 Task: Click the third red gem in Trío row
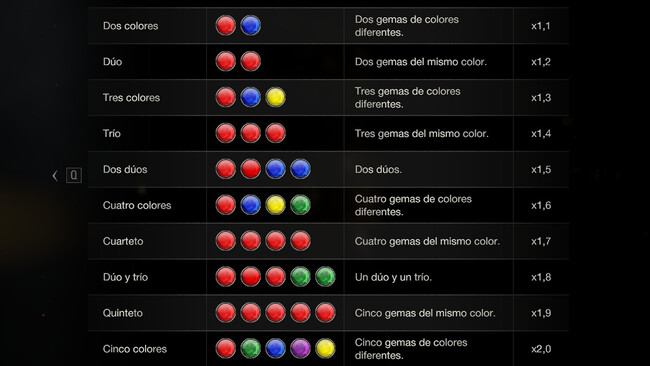(276, 133)
